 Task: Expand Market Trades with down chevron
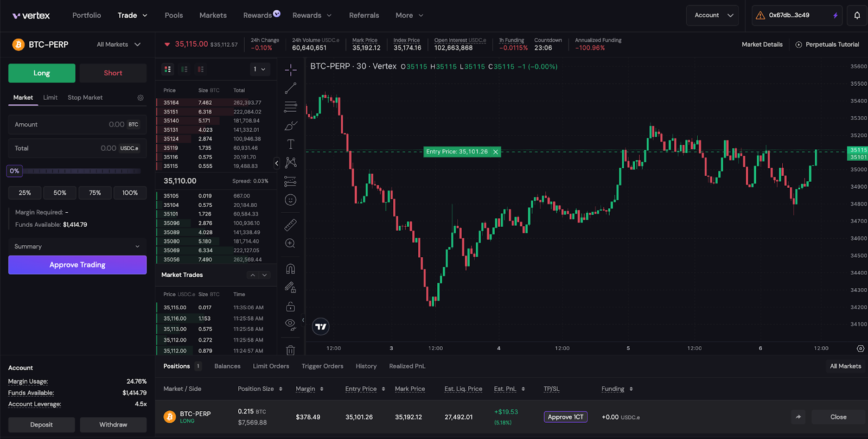[x=265, y=275]
